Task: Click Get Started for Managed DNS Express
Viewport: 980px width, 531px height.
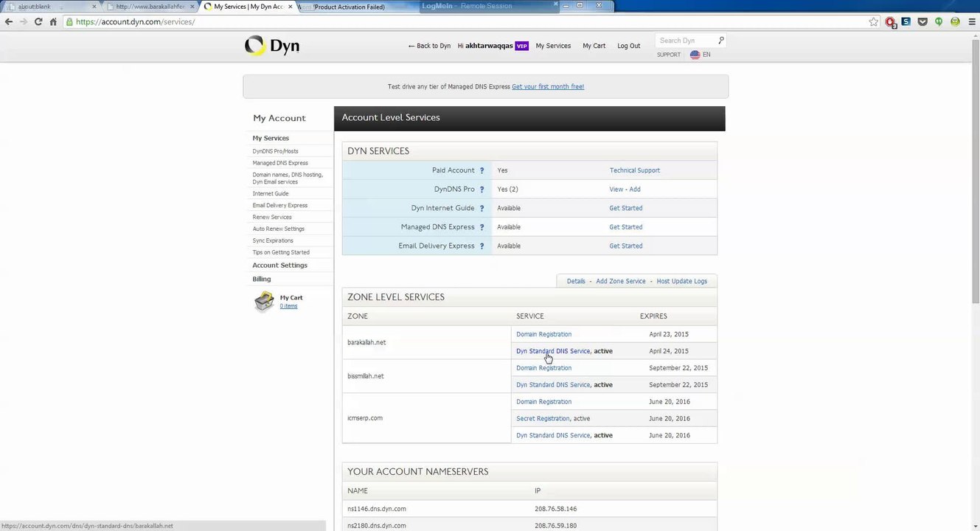Action: (x=626, y=227)
